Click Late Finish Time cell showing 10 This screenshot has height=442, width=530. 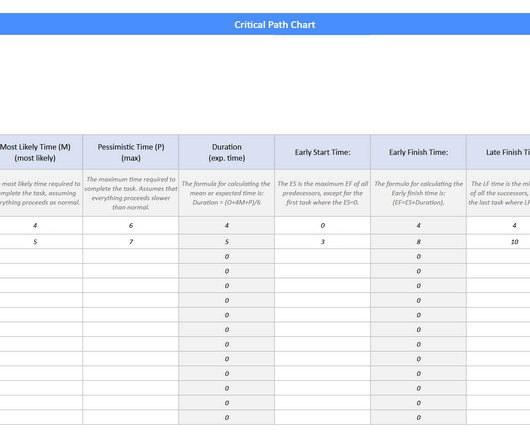[x=498, y=242]
